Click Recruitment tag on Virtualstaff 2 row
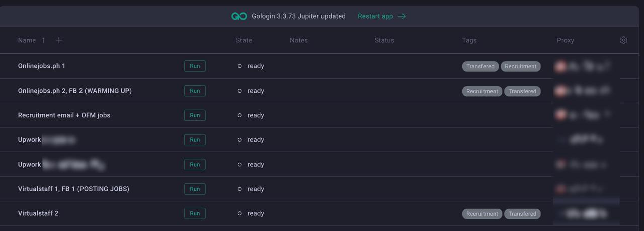Screen dimensions: 644x231 482,214
